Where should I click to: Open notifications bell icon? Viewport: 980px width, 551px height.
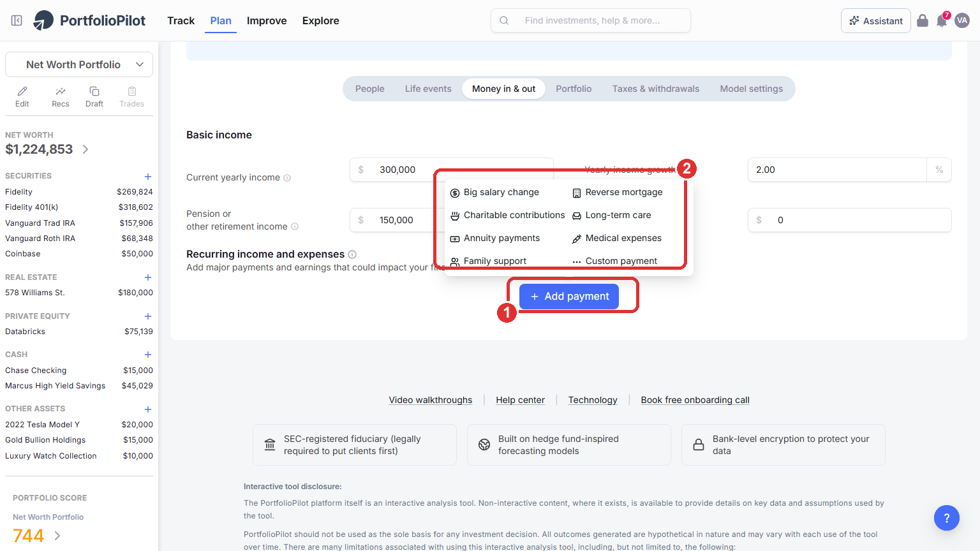click(942, 20)
